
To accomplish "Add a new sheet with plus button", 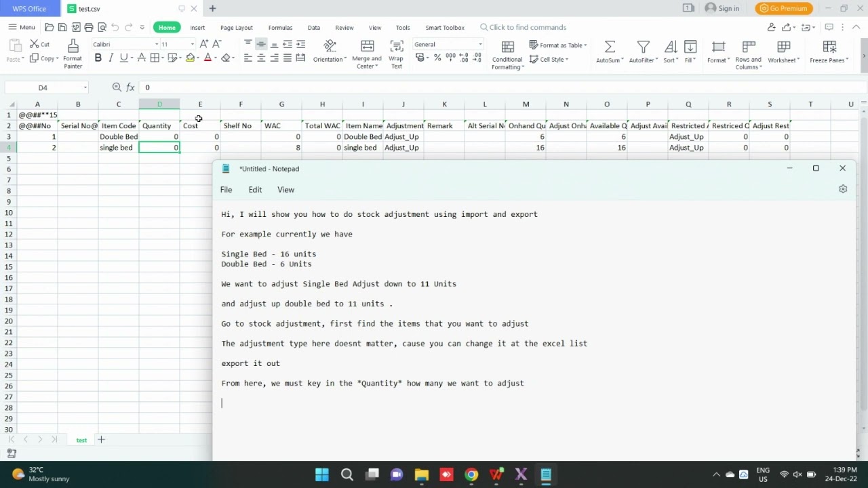I will click(101, 440).
